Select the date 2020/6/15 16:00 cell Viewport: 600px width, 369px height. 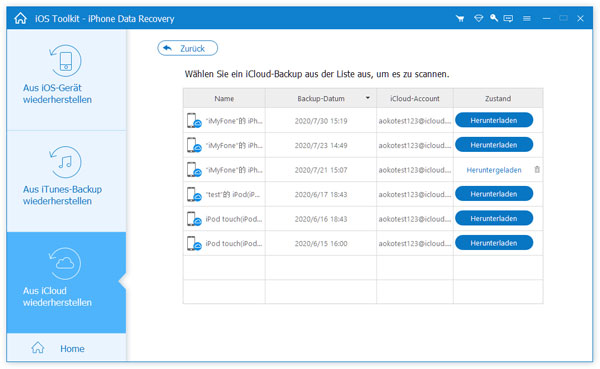(321, 243)
